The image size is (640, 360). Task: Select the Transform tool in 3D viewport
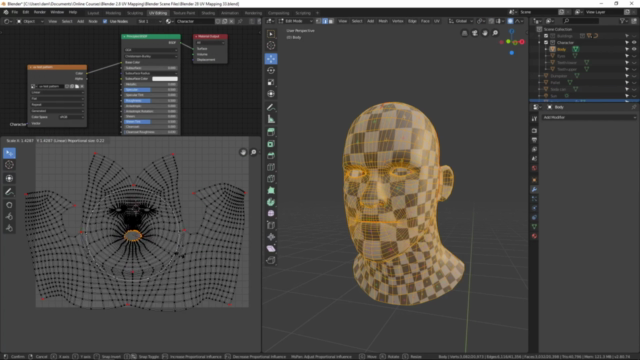[x=271, y=94]
